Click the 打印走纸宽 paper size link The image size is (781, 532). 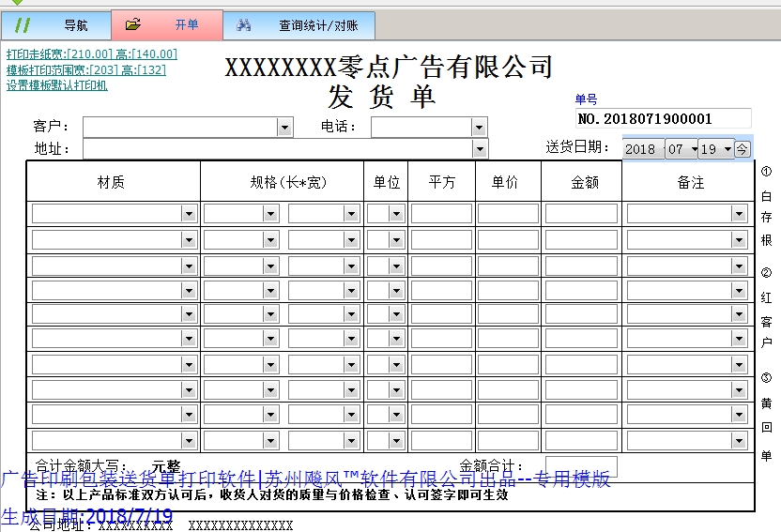click(x=91, y=54)
